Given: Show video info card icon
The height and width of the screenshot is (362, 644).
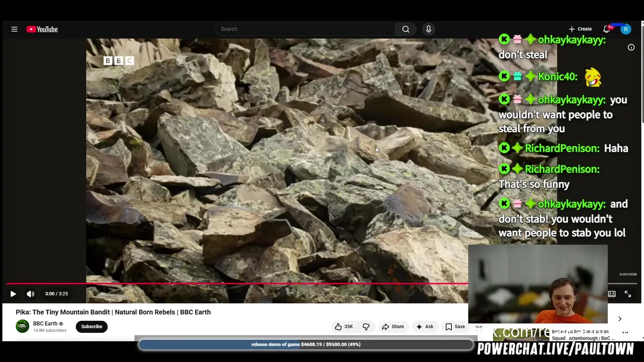Looking at the screenshot, I should click(x=631, y=47).
